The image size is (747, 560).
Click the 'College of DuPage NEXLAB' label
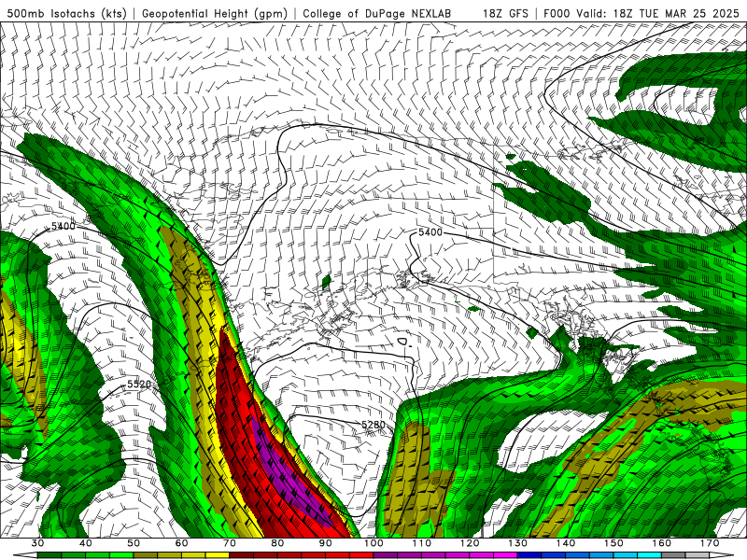[376, 13]
